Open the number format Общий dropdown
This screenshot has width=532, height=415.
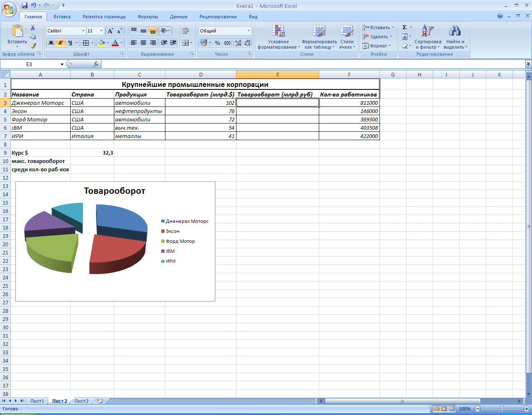pos(249,31)
